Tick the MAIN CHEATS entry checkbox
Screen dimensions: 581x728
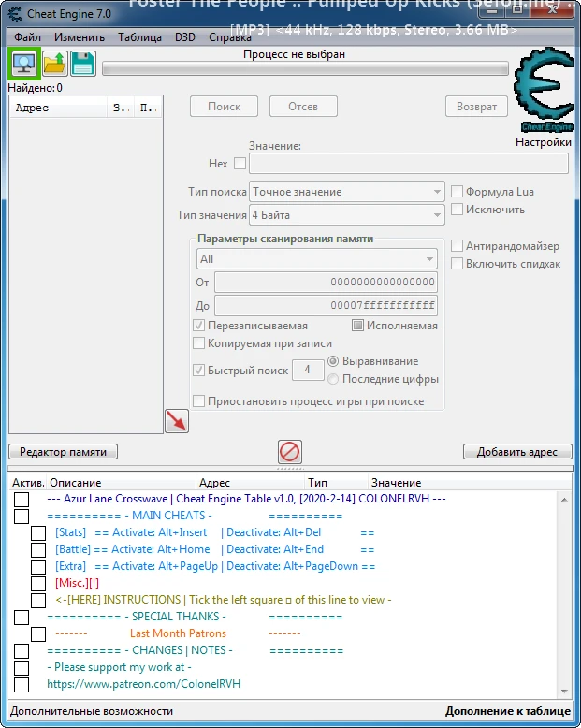(22, 517)
